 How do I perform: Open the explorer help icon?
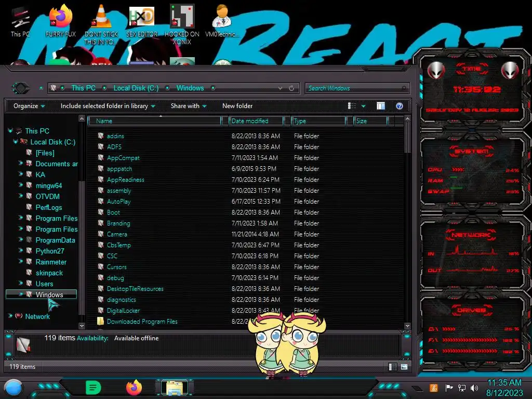pos(400,106)
